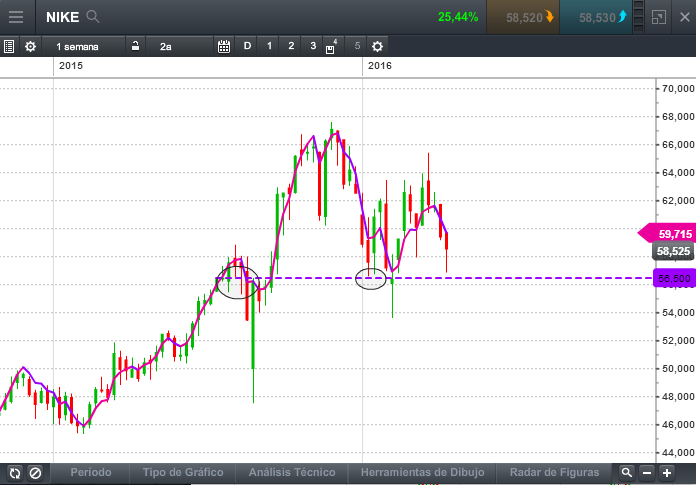
Task: Refresh the chart with the reload icon
Action: tap(15, 473)
